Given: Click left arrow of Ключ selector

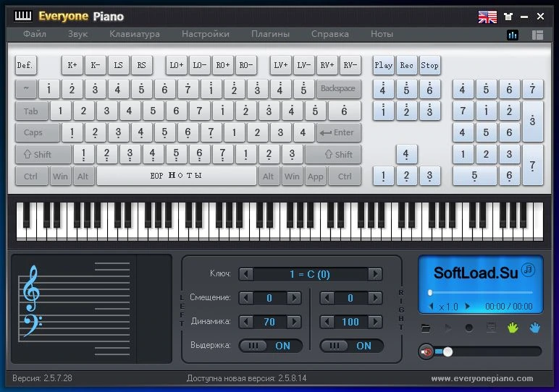Looking at the screenshot, I should [x=245, y=274].
